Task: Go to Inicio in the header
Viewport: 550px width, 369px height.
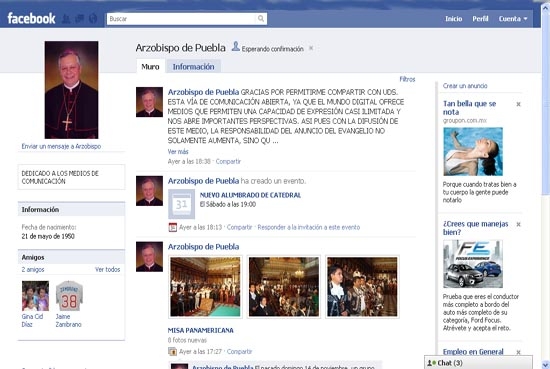Action: (x=454, y=19)
